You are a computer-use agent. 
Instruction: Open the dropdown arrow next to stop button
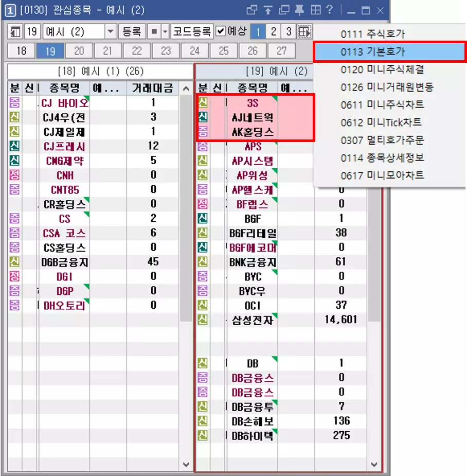click(165, 31)
